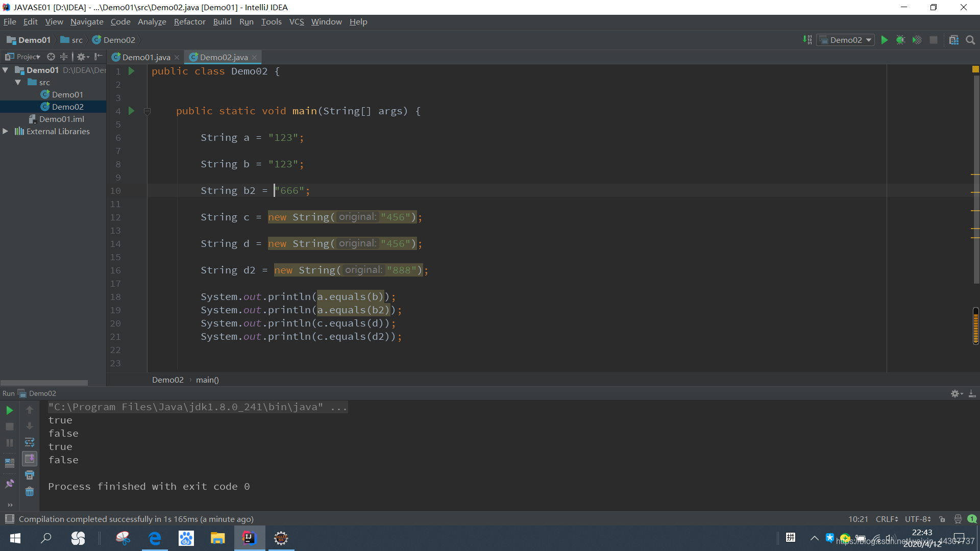Open the File menu
This screenshot has width=980, height=551.
(10, 21)
